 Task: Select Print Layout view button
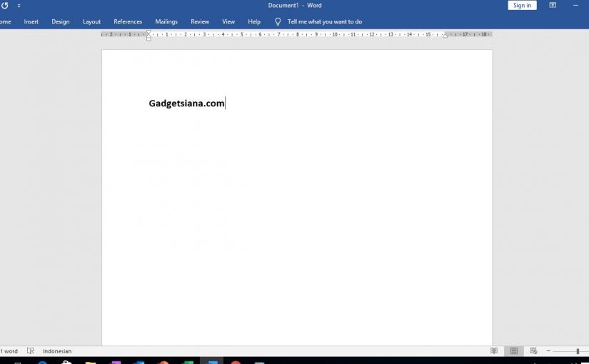coord(514,351)
